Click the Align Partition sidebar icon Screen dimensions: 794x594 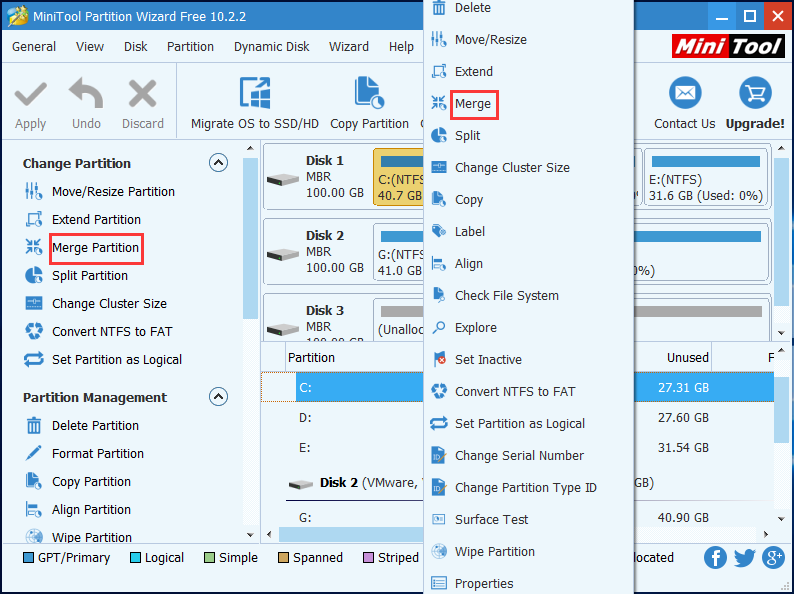[x=34, y=509]
